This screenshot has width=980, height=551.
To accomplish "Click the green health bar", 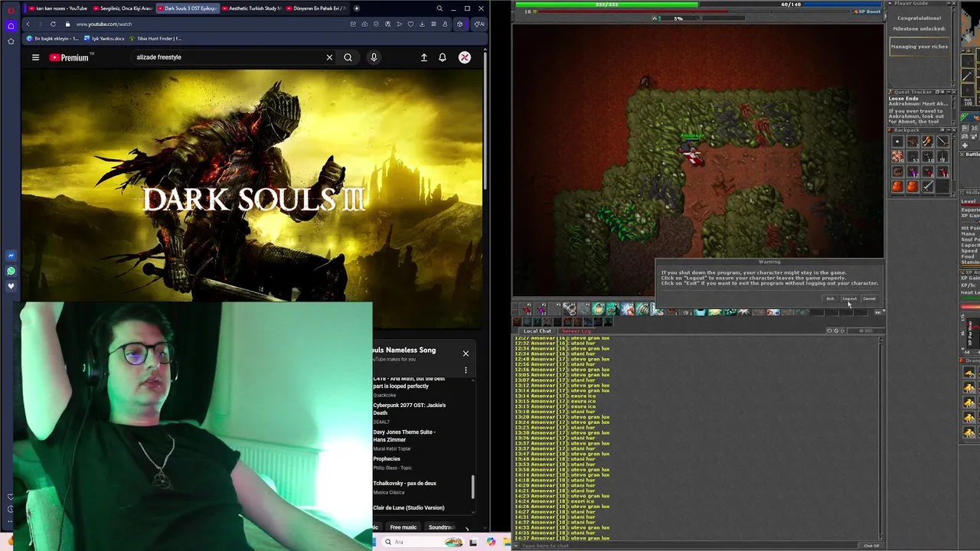I will point(606,5).
